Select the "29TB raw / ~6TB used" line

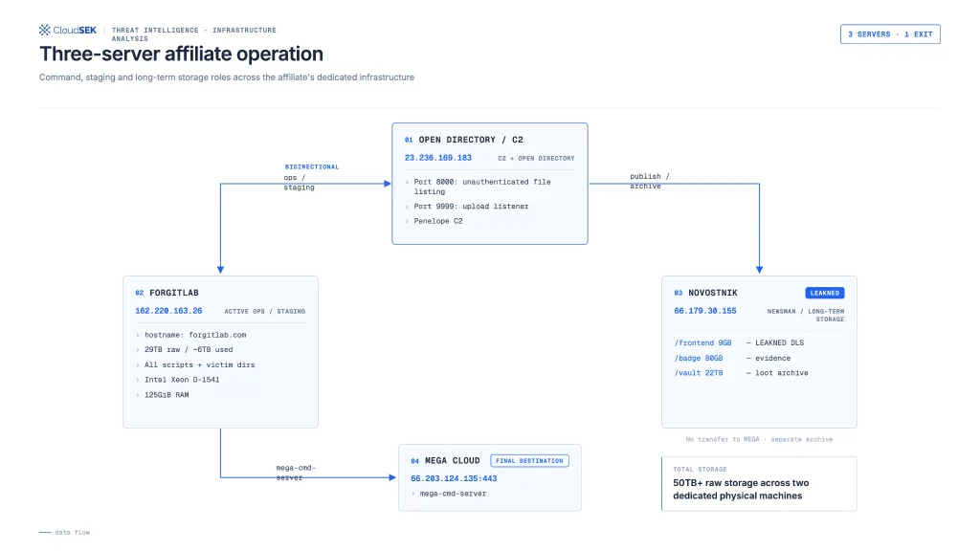pos(189,350)
